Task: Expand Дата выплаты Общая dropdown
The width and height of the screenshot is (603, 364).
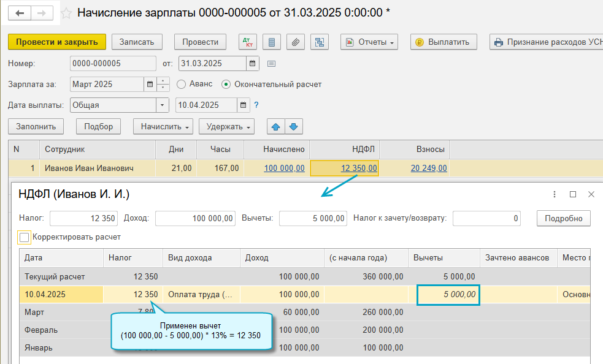Action: pyautogui.click(x=163, y=105)
